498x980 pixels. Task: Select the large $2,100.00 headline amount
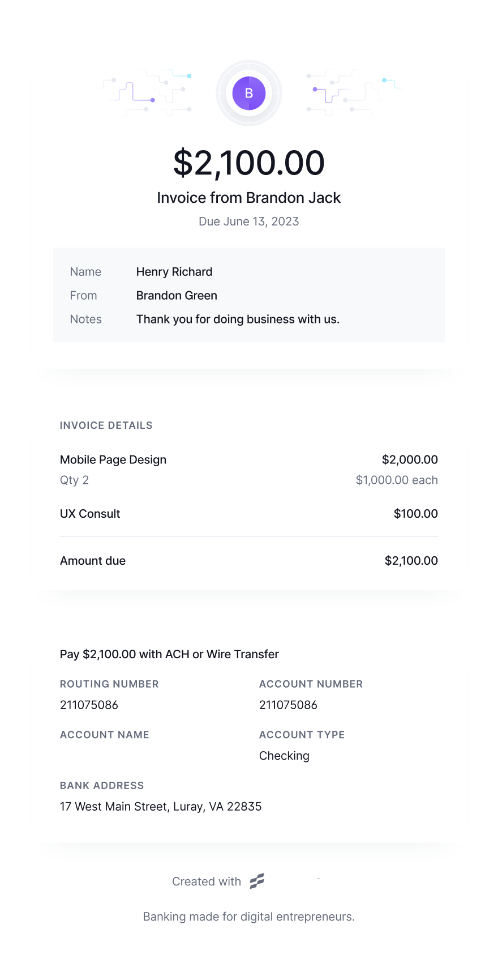tap(249, 163)
